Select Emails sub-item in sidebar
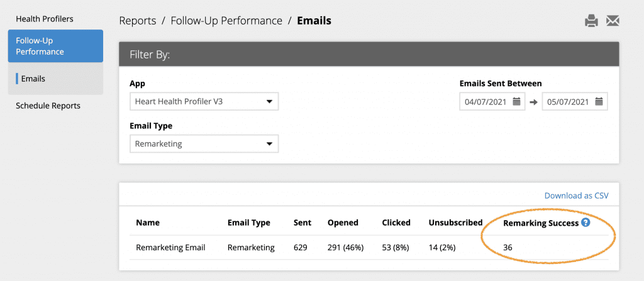 (33, 79)
